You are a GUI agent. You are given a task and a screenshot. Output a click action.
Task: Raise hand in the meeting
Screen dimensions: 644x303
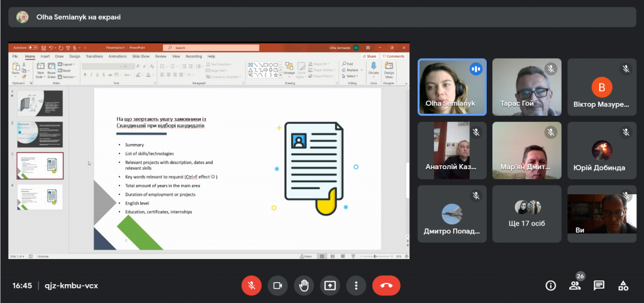click(304, 286)
